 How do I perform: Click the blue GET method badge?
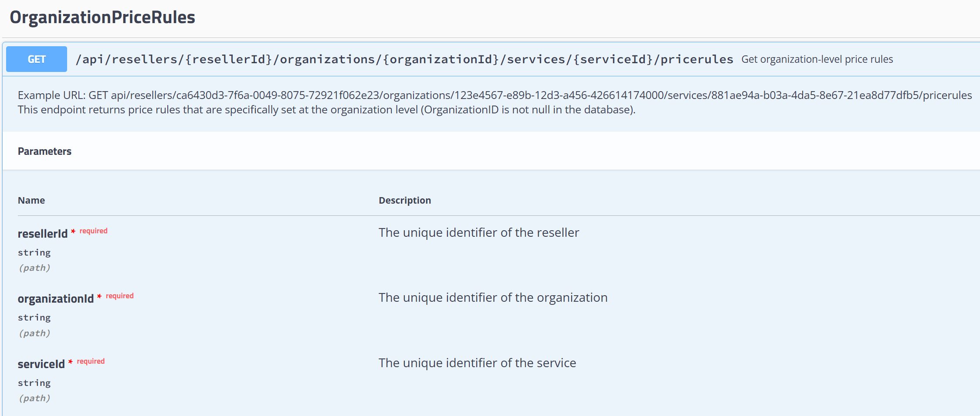[x=36, y=59]
